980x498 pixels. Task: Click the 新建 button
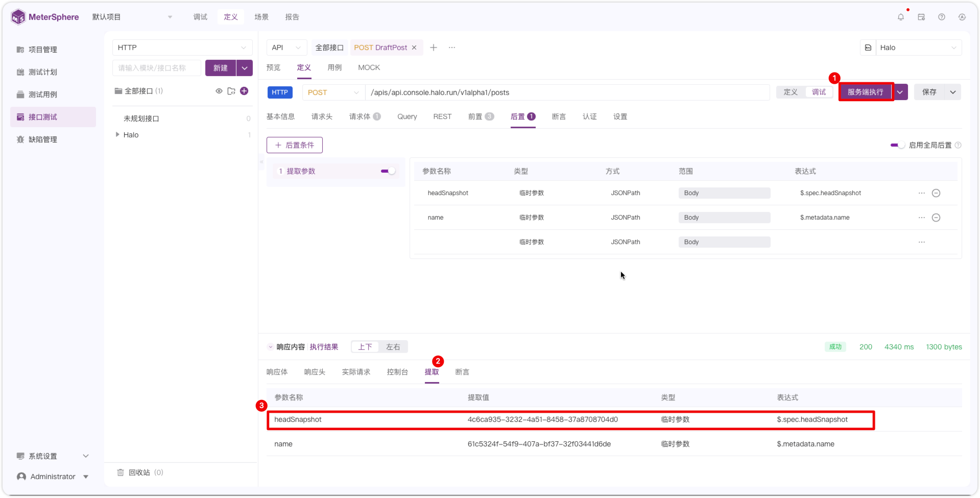pyautogui.click(x=221, y=68)
